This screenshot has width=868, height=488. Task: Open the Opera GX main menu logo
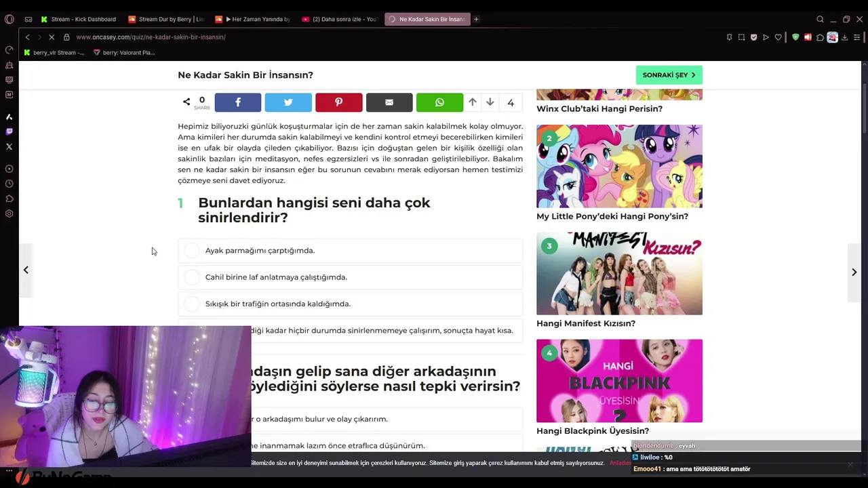pyautogui.click(x=9, y=19)
